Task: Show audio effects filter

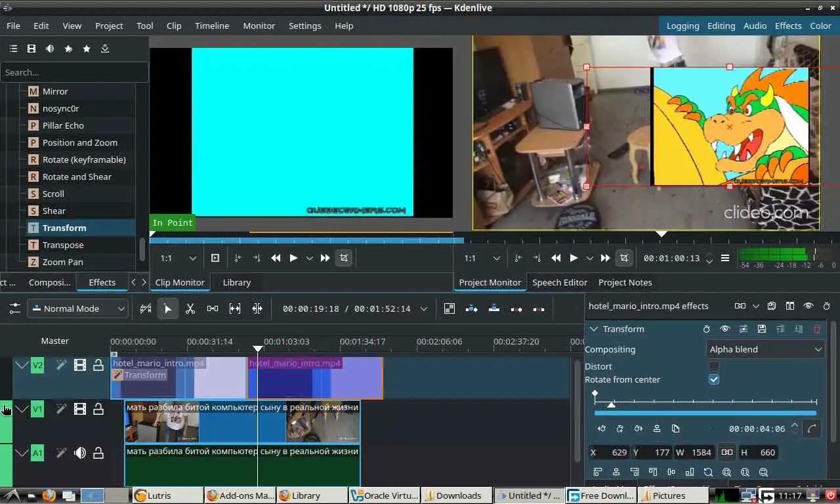Action: (50, 49)
